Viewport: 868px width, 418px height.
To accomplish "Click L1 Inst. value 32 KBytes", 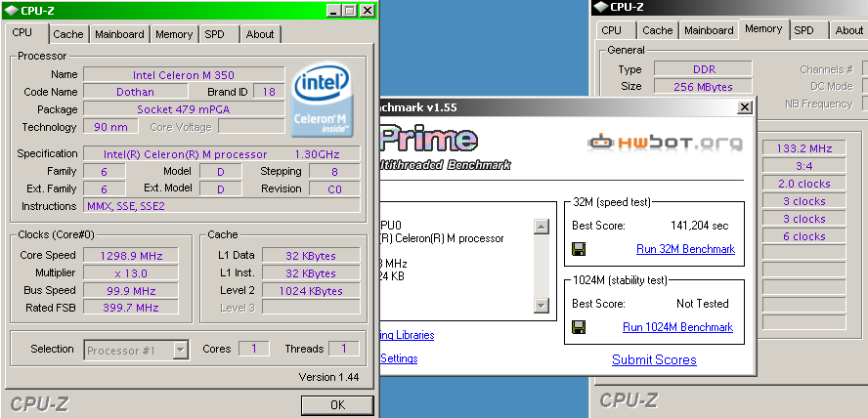I will [x=311, y=273].
